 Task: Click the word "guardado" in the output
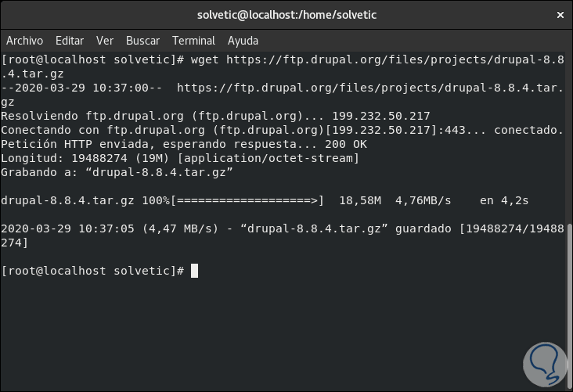pos(423,228)
